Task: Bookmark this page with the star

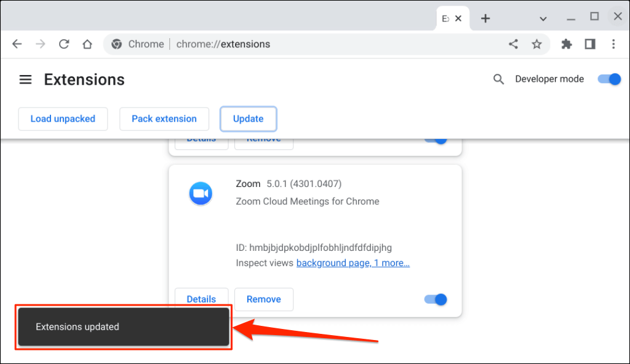Action: [x=536, y=44]
